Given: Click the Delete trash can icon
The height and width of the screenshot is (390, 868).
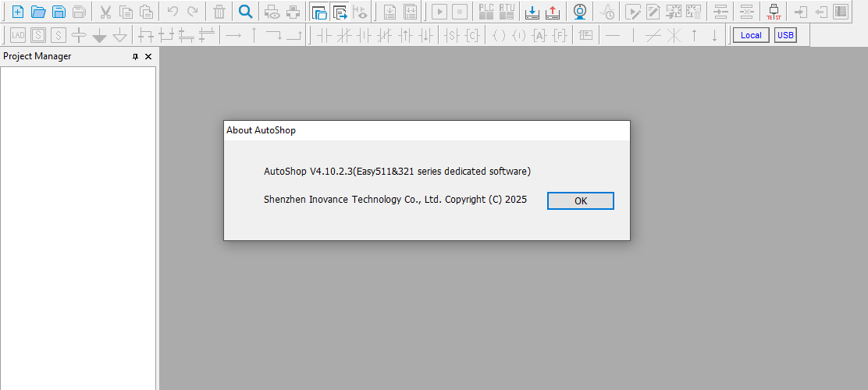Looking at the screenshot, I should (219, 12).
